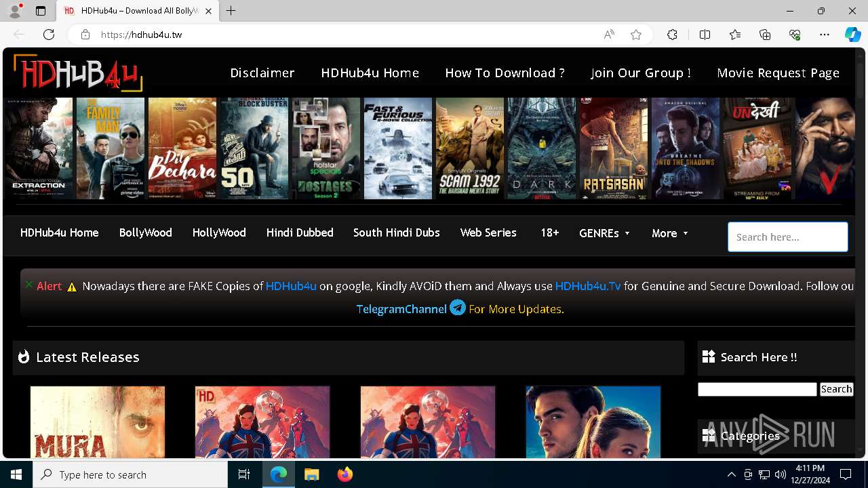Open Tab actions menu icon

click(x=41, y=11)
